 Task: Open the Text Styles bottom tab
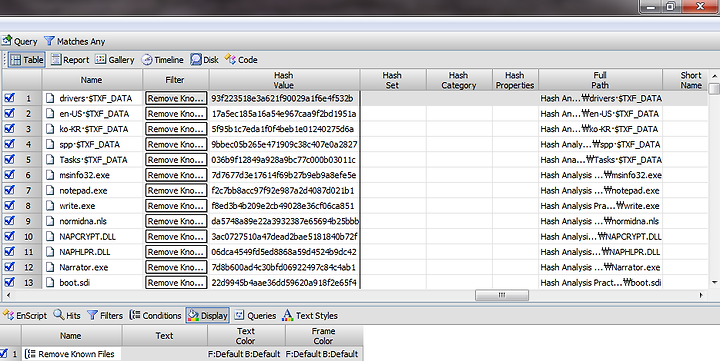[310, 316]
